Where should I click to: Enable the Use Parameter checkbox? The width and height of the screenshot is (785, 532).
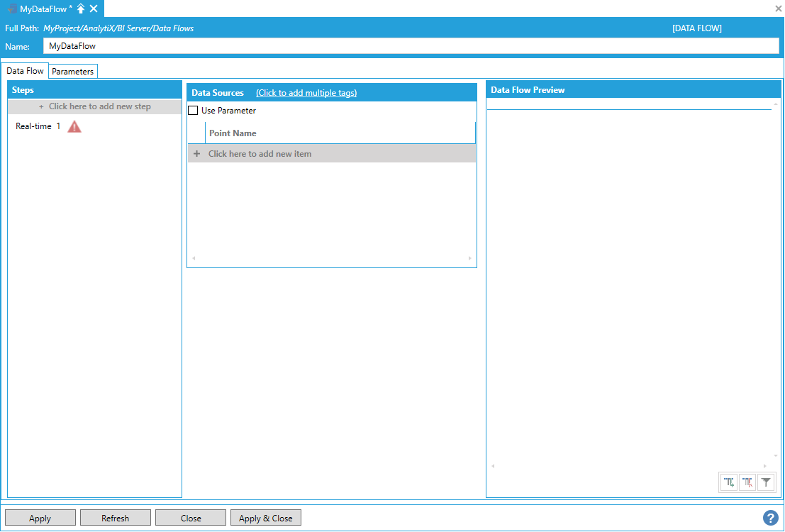(x=193, y=111)
